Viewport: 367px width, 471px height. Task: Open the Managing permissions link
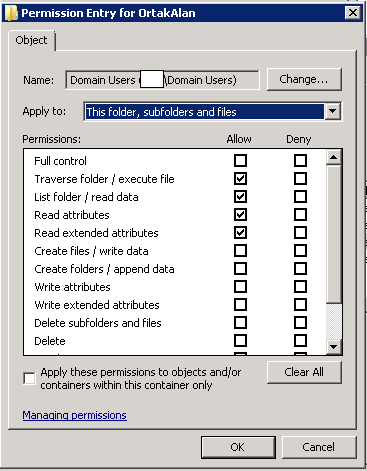75,415
